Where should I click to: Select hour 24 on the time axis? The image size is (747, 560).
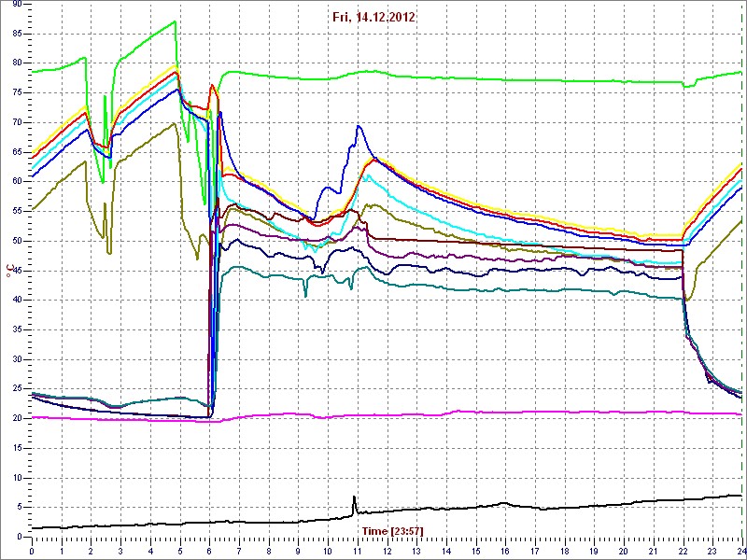(740, 551)
